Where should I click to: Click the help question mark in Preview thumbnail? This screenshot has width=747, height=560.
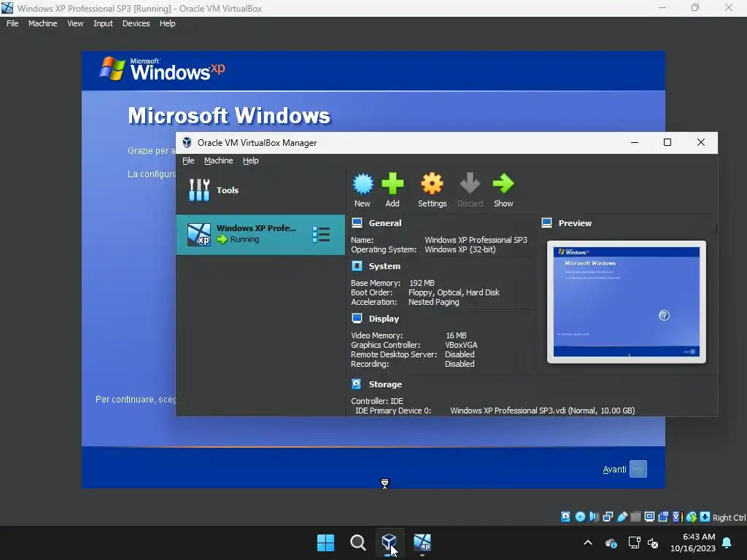tap(664, 316)
